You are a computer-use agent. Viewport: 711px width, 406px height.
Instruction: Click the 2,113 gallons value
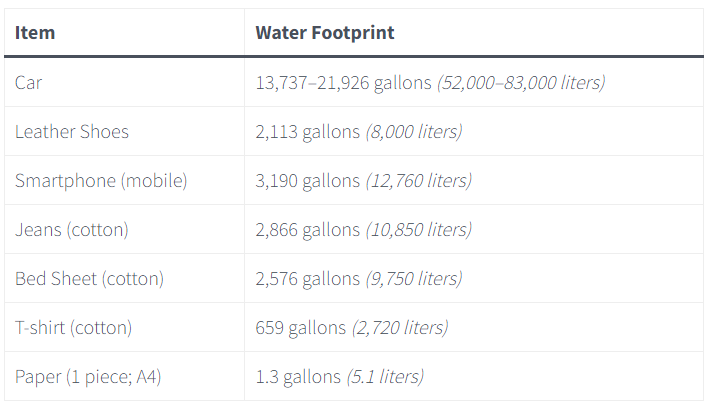307,132
